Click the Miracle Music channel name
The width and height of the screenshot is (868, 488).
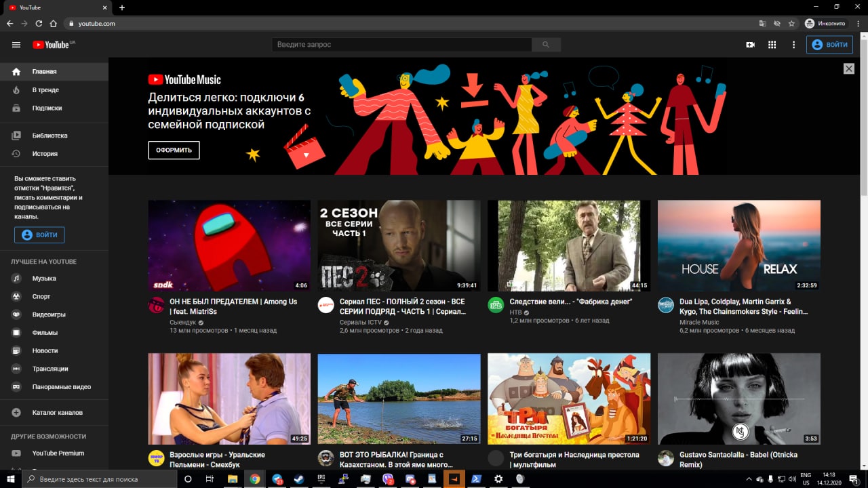(699, 323)
